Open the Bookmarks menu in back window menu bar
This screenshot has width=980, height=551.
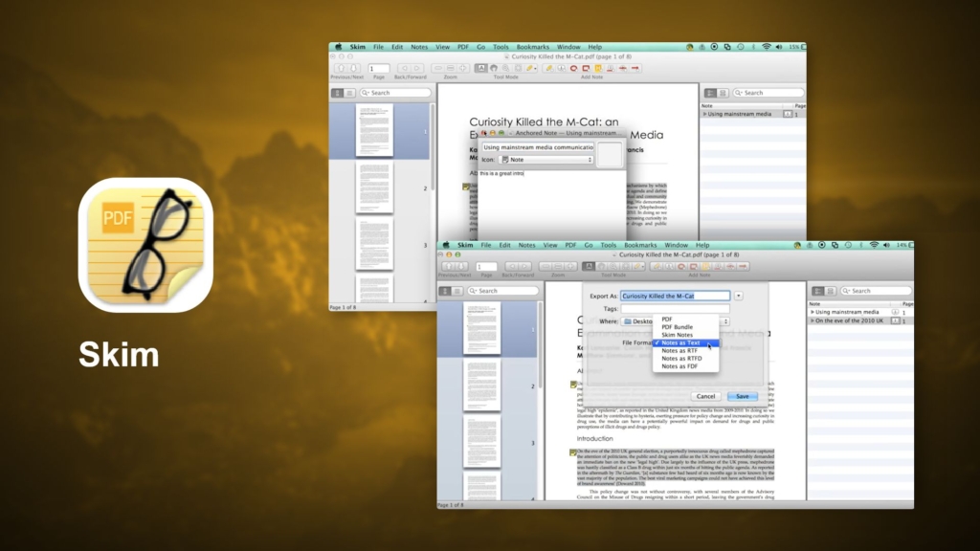(532, 47)
